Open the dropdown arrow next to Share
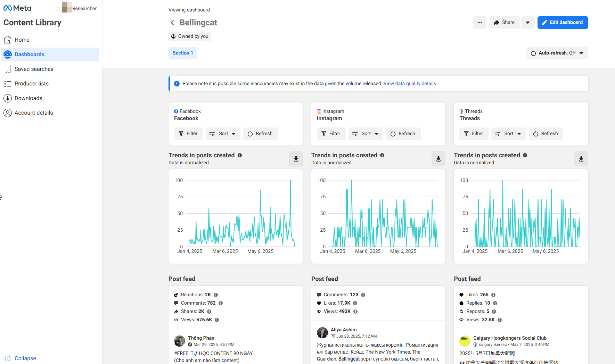 click(x=527, y=23)
